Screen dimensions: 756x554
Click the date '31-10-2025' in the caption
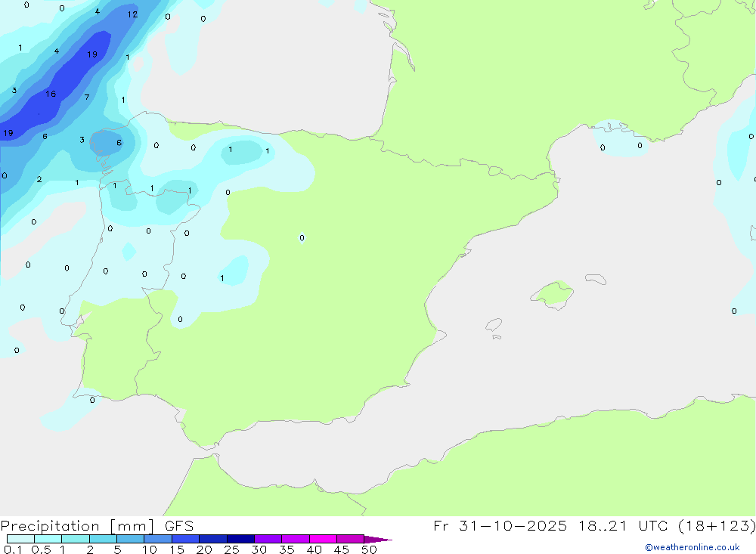(513, 526)
